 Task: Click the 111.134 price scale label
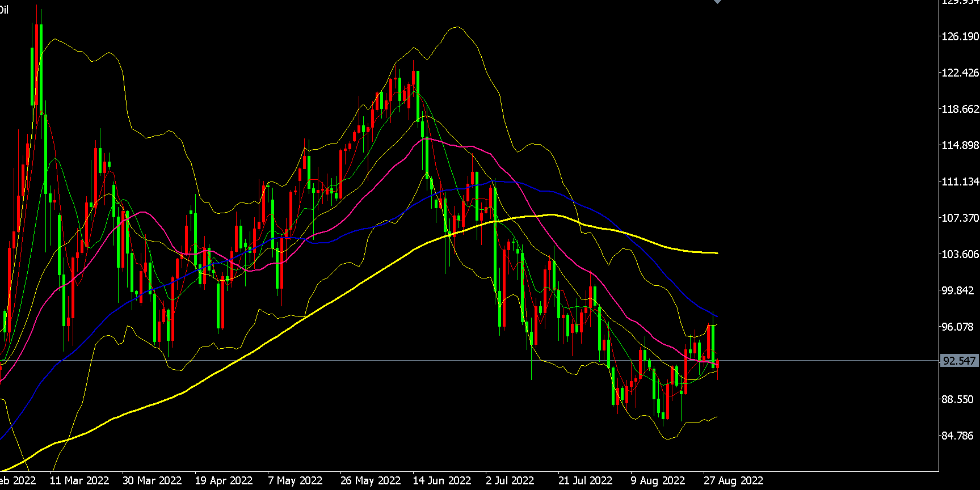pos(960,181)
